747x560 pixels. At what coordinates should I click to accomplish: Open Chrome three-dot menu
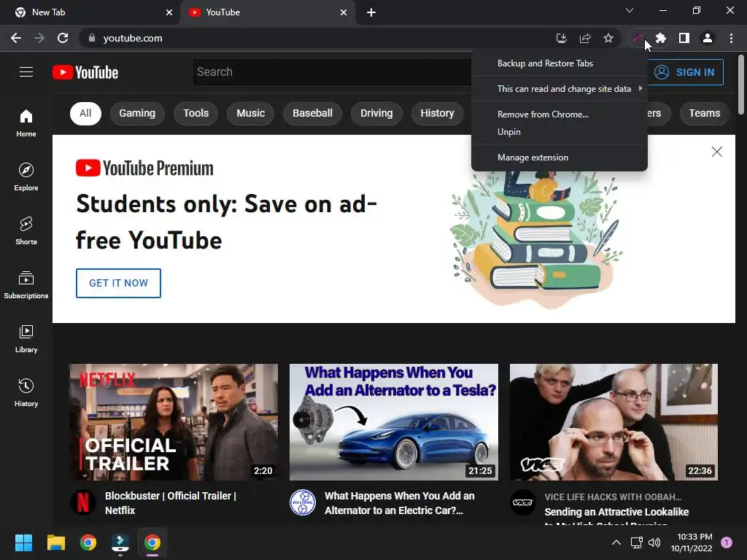coord(731,38)
